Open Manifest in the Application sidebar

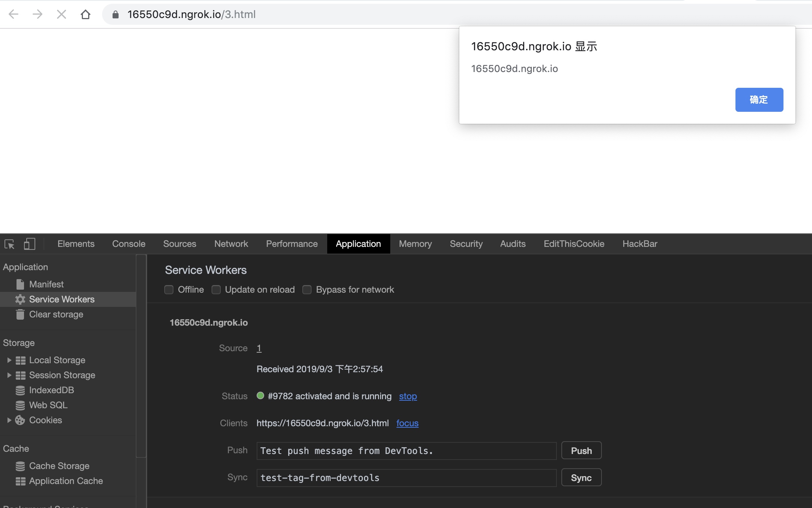[47, 284]
